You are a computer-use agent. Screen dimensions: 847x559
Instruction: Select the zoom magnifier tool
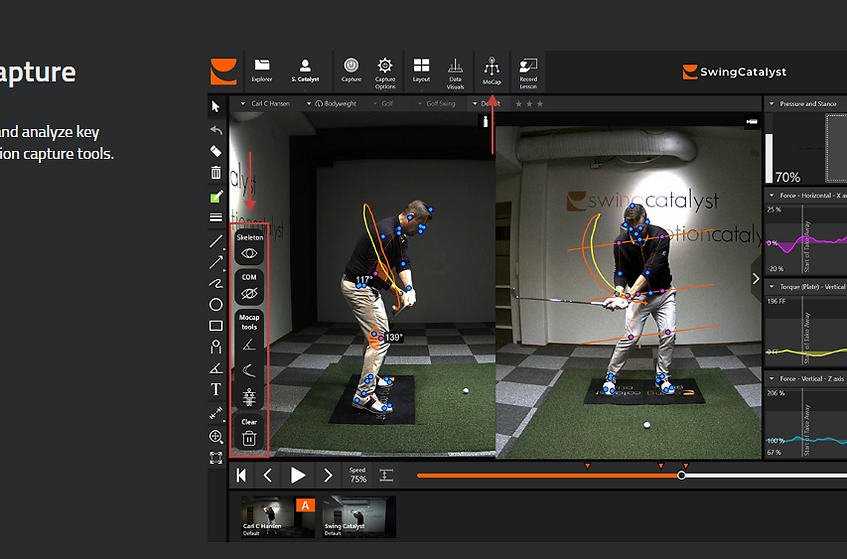pos(216,436)
